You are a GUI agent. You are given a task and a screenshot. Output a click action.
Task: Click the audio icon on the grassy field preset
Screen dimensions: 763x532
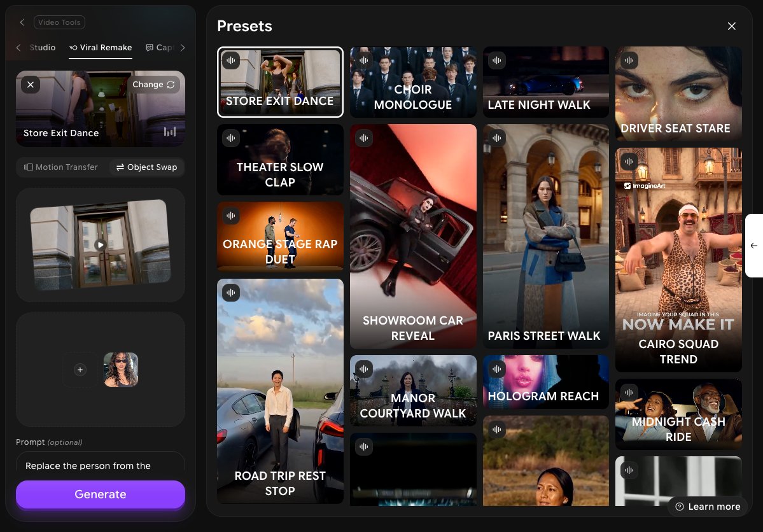[496, 430]
